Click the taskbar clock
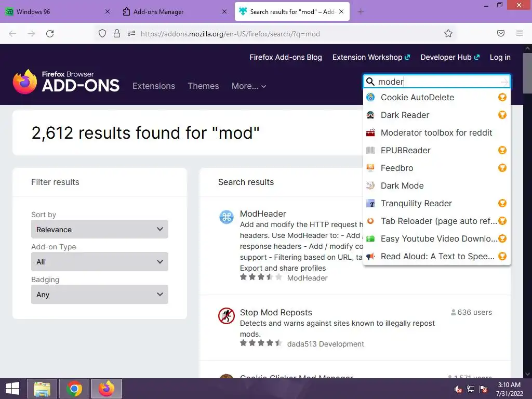Image resolution: width=532 pixels, height=399 pixels. pyautogui.click(x=509, y=389)
